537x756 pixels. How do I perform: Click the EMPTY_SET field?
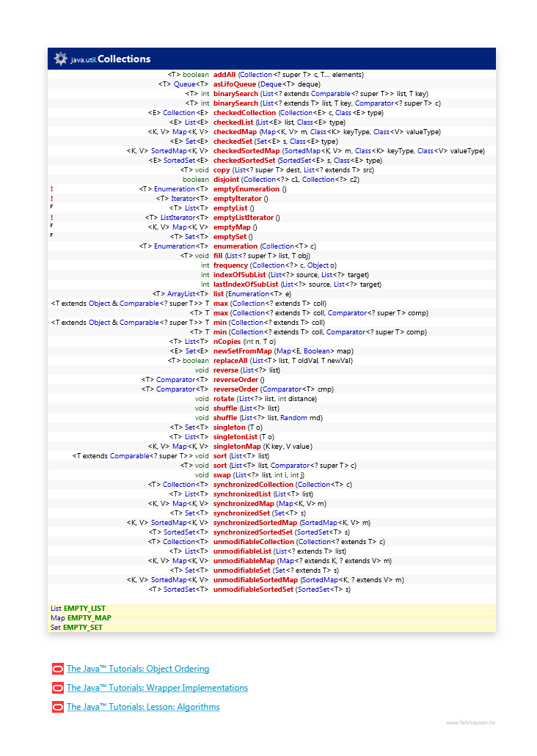[82, 628]
